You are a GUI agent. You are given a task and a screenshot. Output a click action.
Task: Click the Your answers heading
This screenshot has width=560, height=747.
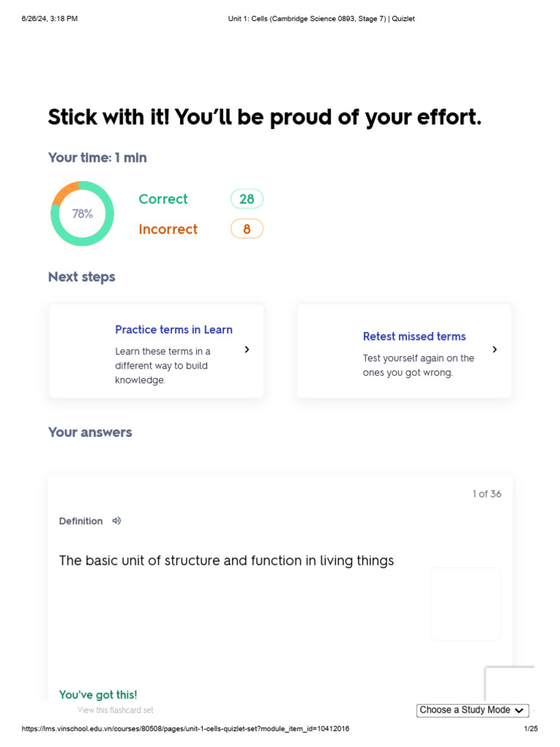tap(90, 432)
